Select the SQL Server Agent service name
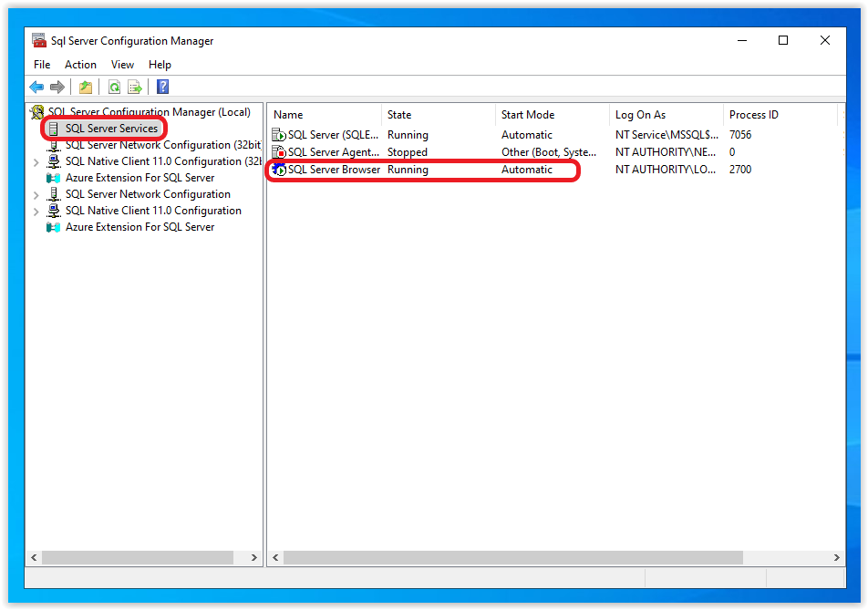Image resolution: width=868 pixels, height=610 pixels. 334,151
